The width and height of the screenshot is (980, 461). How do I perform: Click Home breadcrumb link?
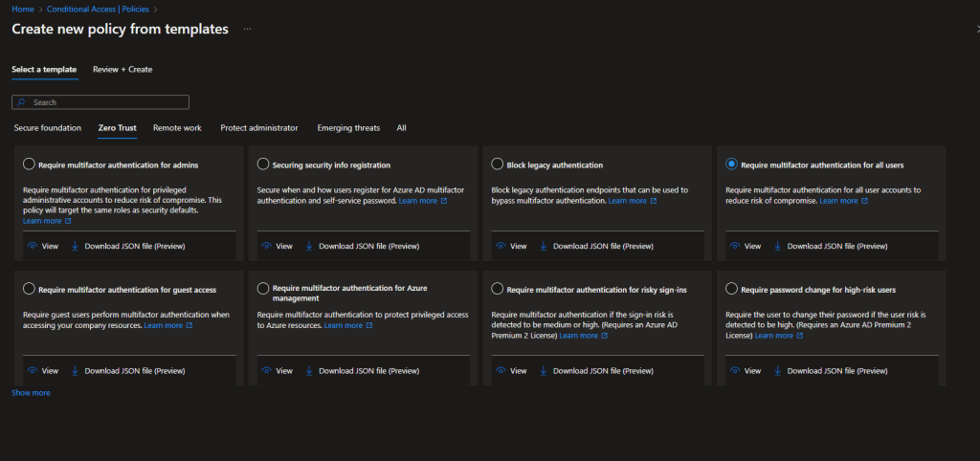point(22,9)
